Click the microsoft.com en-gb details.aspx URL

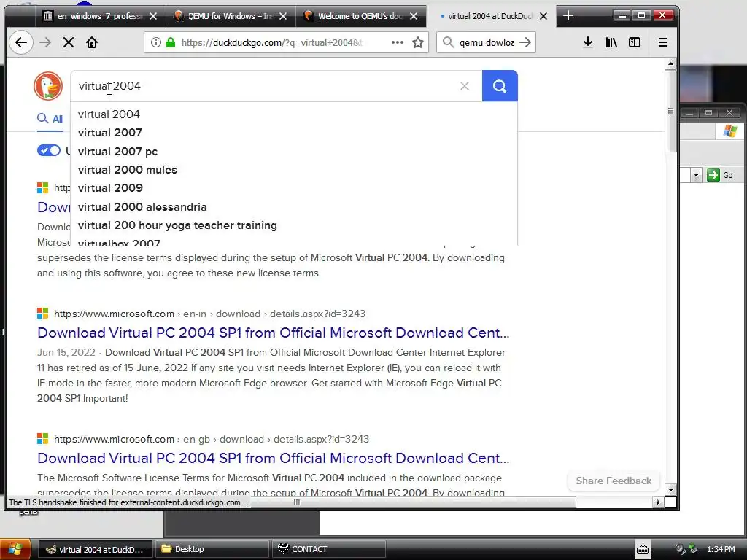(x=212, y=439)
